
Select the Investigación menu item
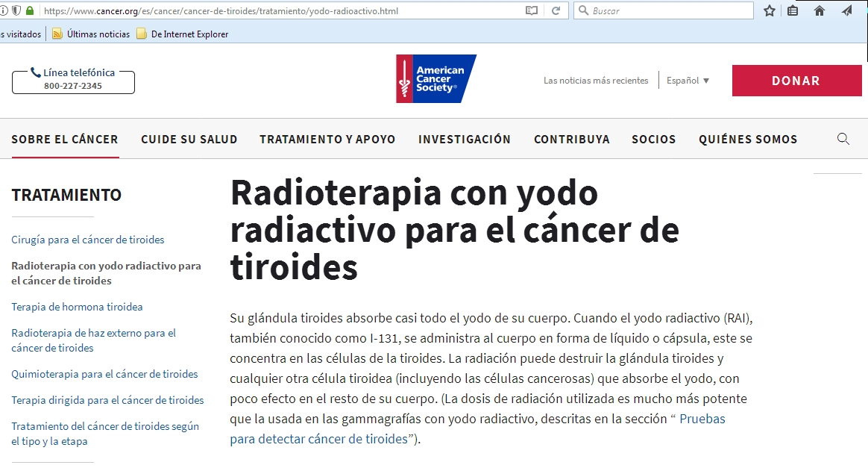(464, 139)
